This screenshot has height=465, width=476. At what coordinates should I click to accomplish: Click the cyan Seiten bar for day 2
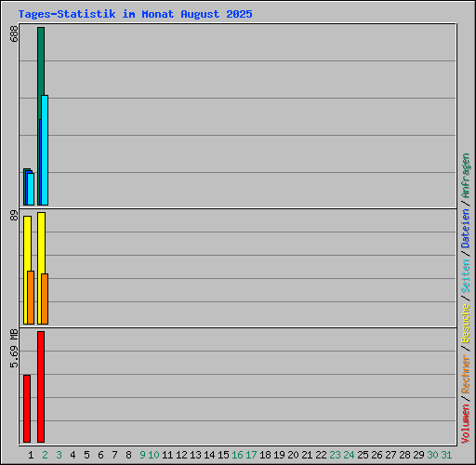click(x=45, y=150)
